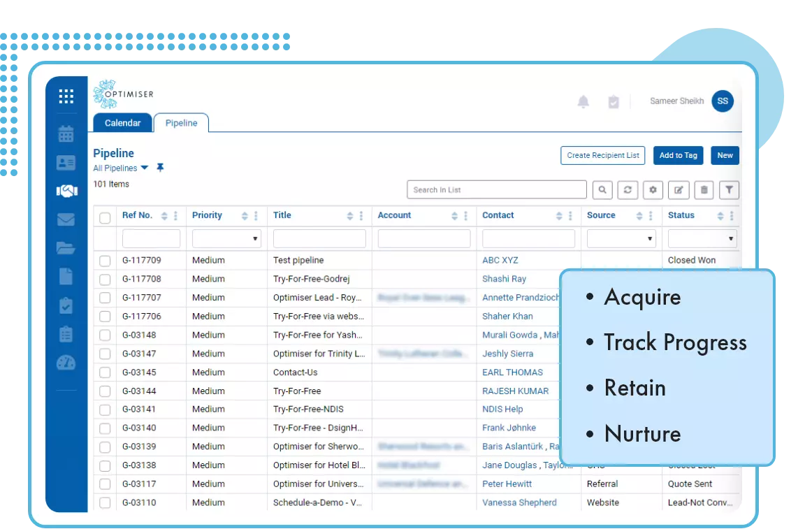Click the Create Recipient List button

[x=602, y=156]
